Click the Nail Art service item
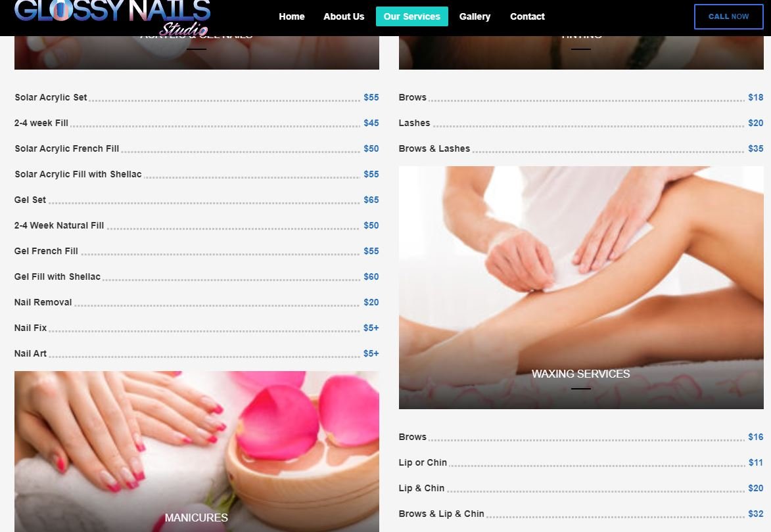Image resolution: width=771 pixels, height=532 pixels. pos(30,353)
